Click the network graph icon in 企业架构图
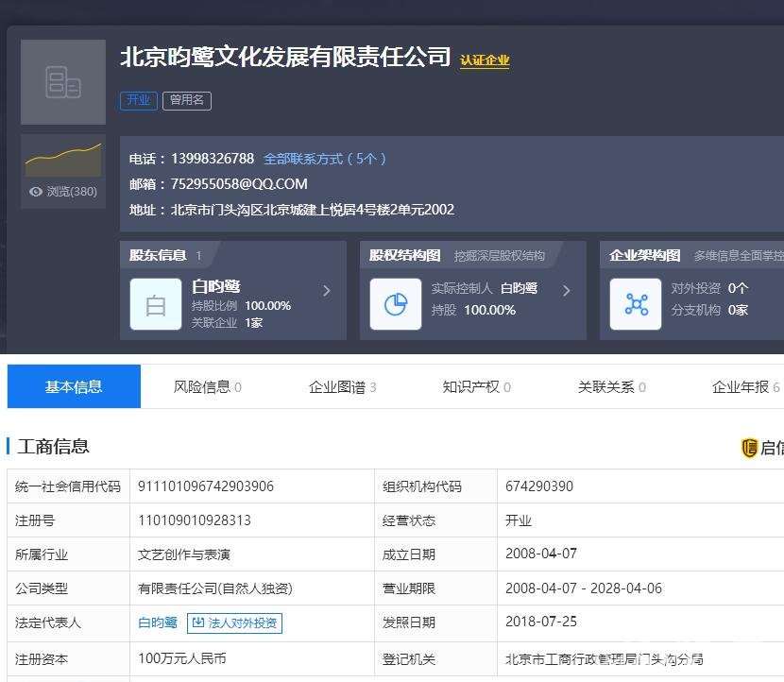This screenshot has width=784, height=682. click(x=636, y=304)
